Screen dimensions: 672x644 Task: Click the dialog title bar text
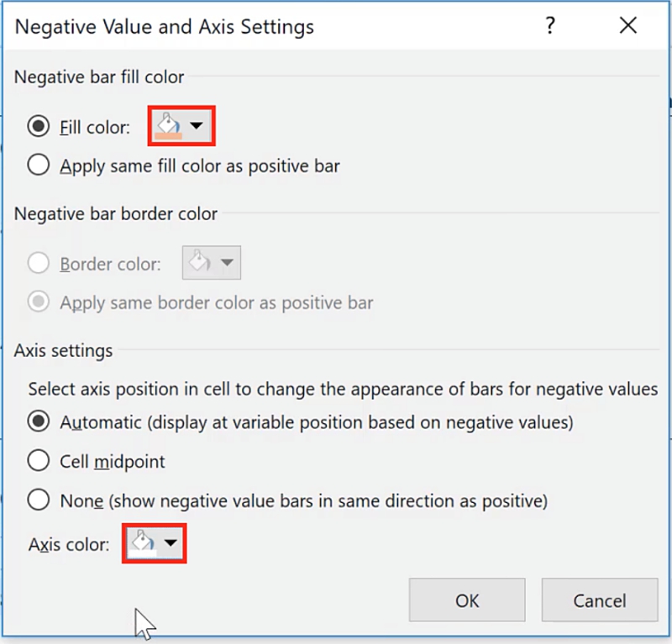pos(165,27)
